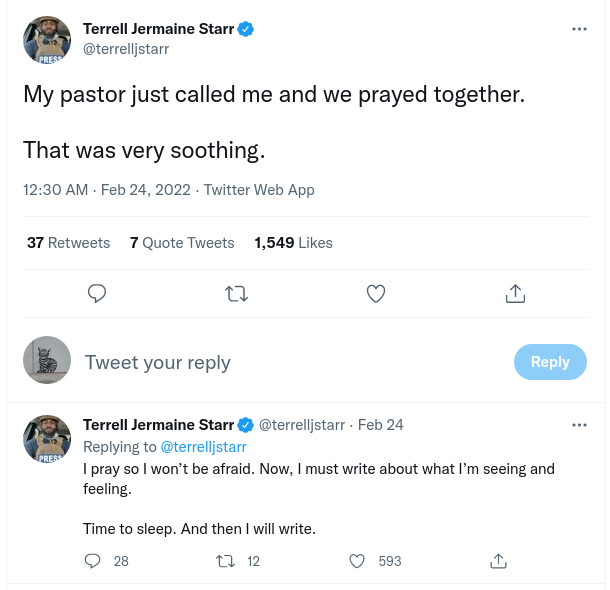View the 7 Quote Tweets

[182, 243]
